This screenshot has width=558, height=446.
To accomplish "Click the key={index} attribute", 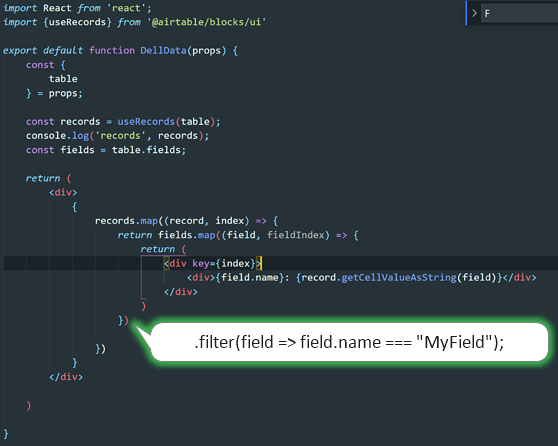I will [x=223, y=263].
